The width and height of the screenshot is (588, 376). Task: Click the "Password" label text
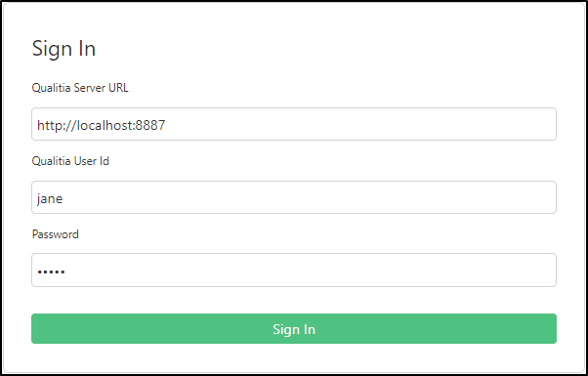click(56, 234)
